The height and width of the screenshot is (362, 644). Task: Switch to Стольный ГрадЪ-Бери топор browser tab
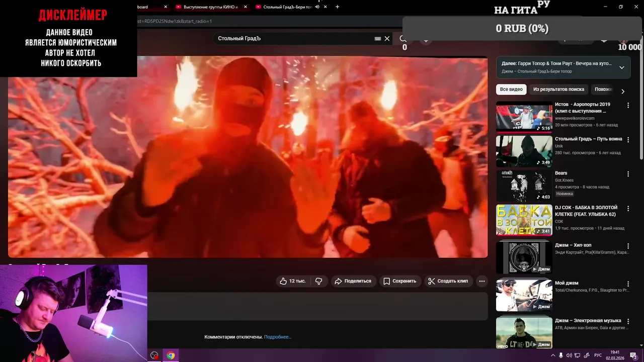pos(288,7)
